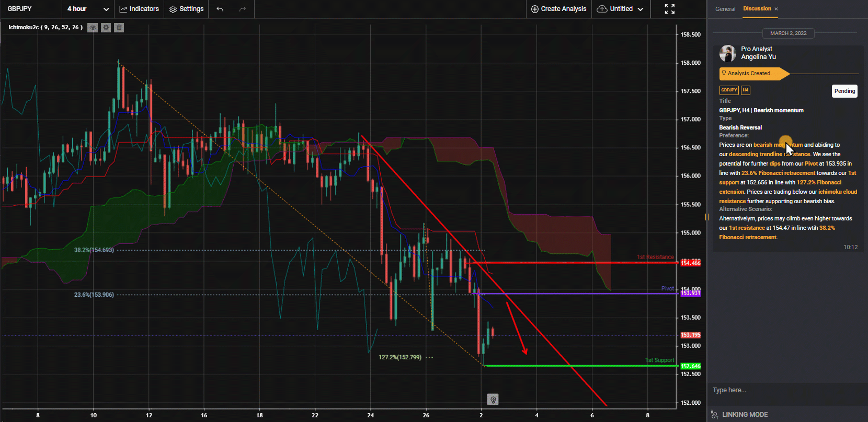Delete the Ichimoku2c indicator with trash icon

click(x=119, y=28)
